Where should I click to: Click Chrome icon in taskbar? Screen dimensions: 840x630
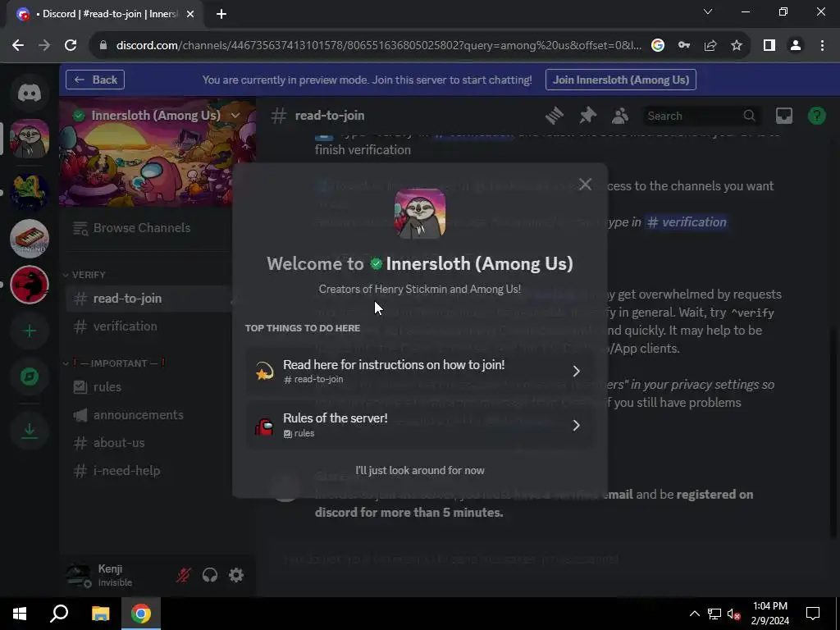[x=141, y=614]
